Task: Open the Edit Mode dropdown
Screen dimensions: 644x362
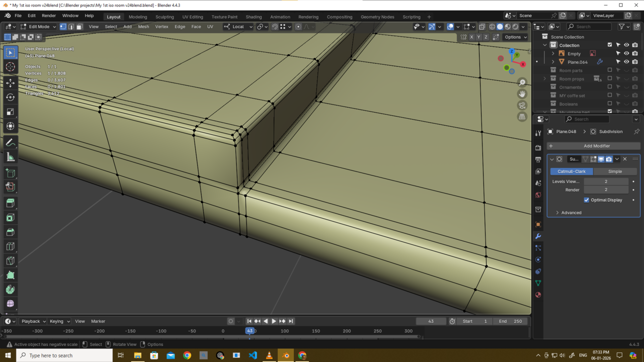Action: (38, 27)
